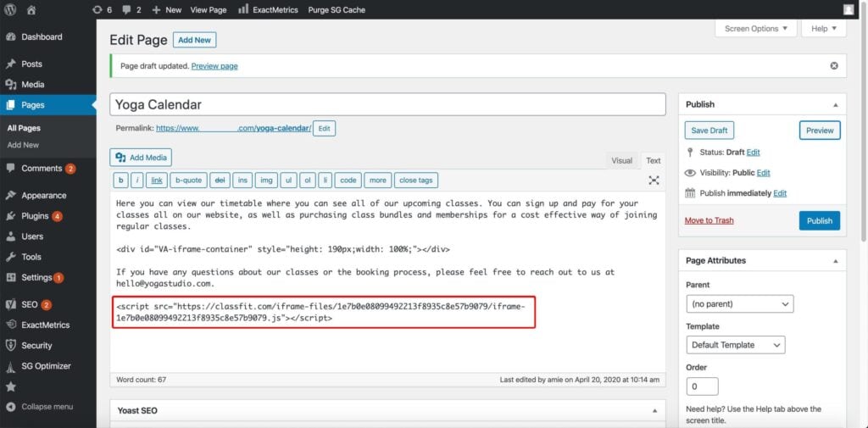Open ExactMetrics in the admin bar
868x428 pixels.
(x=268, y=9)
